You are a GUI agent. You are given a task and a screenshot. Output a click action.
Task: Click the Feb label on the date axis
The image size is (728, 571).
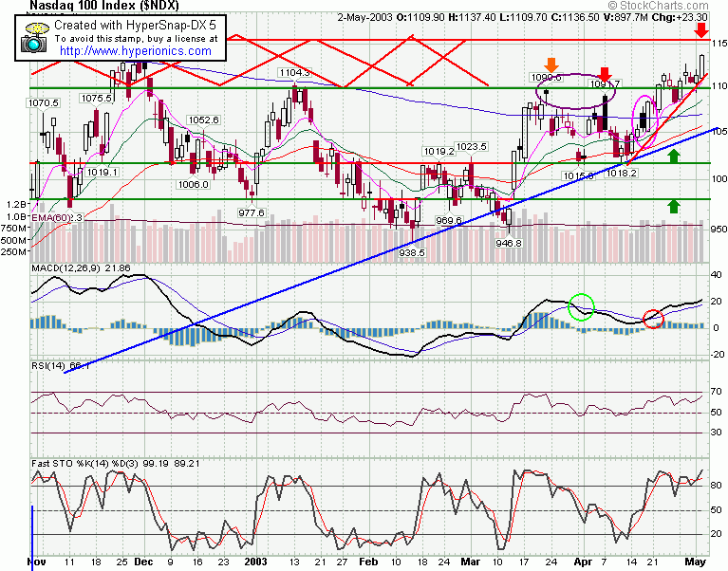pos(368,562)
